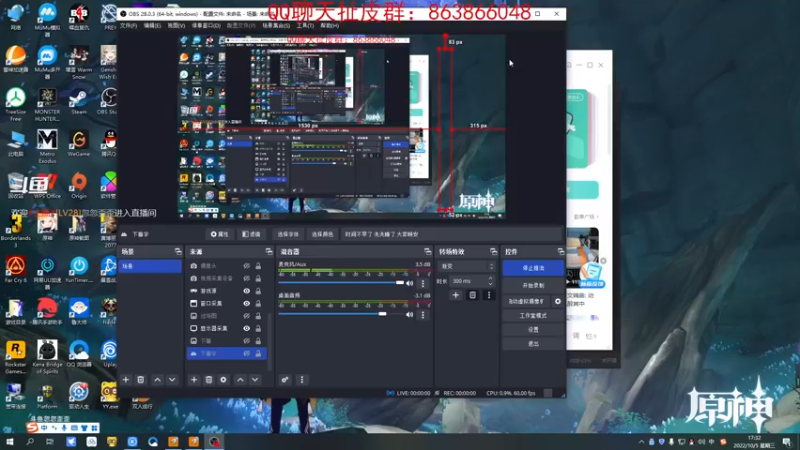Open the YunTimer desktop icon
This screenshot has height=450, width=800.
pos(79,270)
